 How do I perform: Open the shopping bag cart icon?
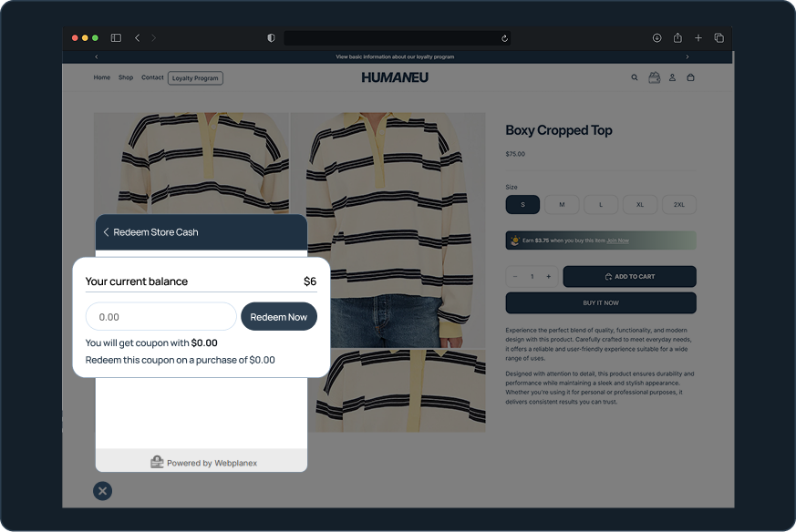pyautogui.click(x=690, y=77)
